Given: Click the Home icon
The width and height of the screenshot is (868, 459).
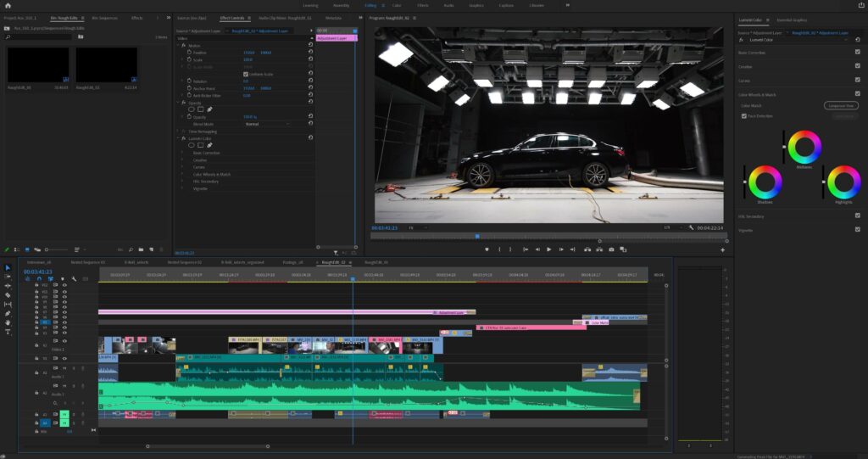Looking at the screenshot, I should tap(8, 6).
